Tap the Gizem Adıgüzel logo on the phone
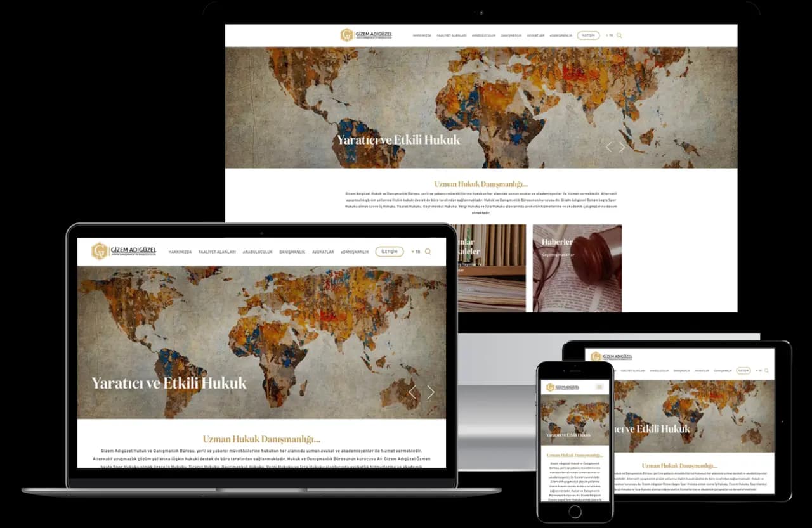This screenshot has width=812, height=528. pyautogui.click(x=563, y=387)
